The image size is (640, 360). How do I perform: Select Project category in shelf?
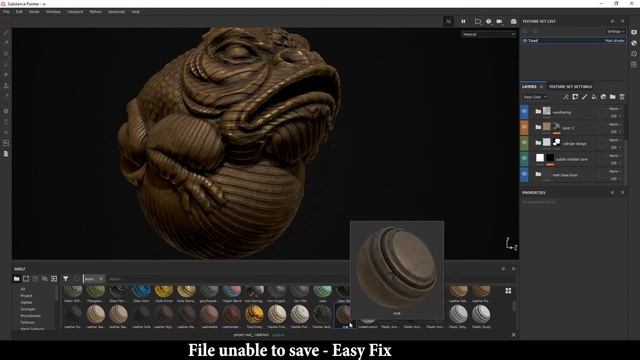[26, 296]
